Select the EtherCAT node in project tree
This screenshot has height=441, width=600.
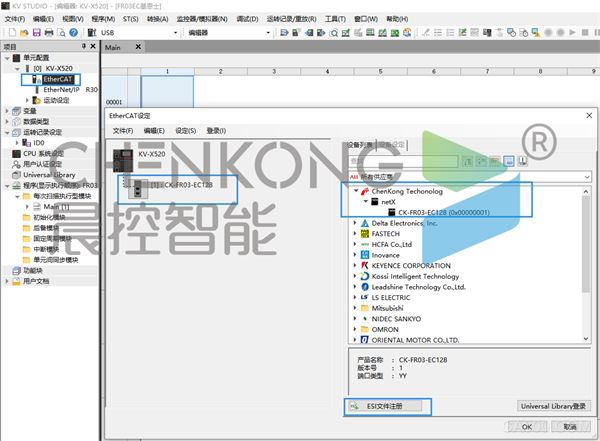[x=57, y=79]
